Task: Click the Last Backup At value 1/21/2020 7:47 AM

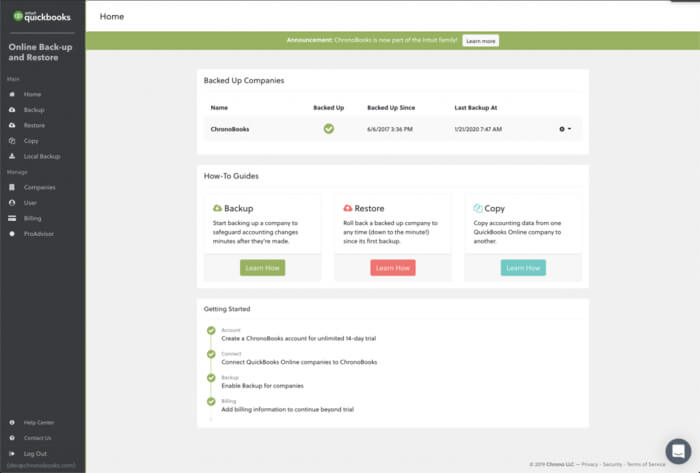Action: [x=478, y=129]
